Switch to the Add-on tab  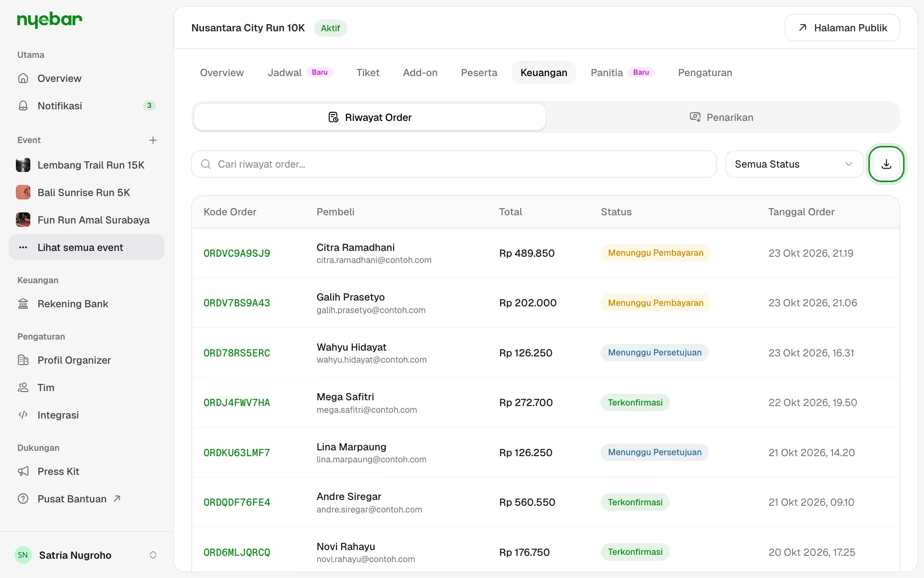coord(420,73)
